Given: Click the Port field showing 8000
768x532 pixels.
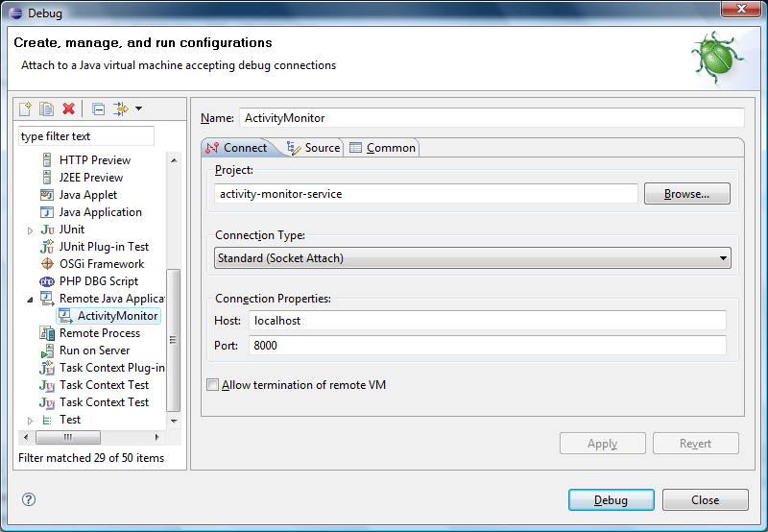Looking at the screenshot, I should 488,346.
